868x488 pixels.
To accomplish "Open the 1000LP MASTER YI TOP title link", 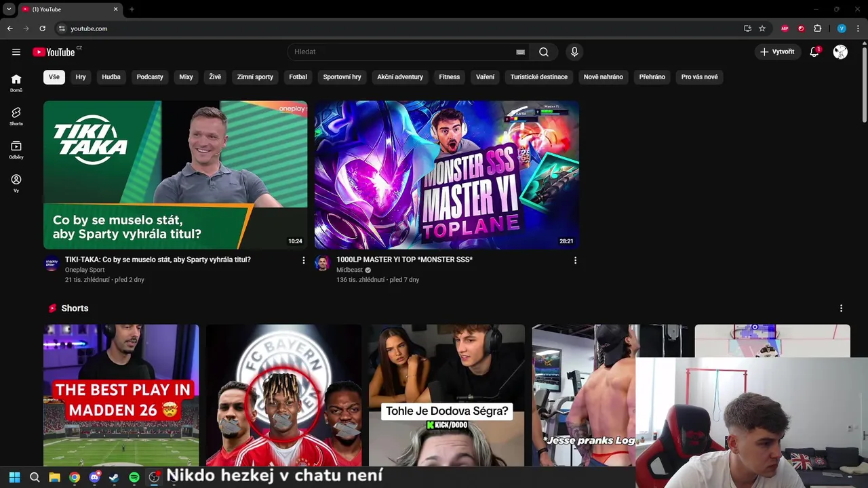I will click(x=404, y=260).
